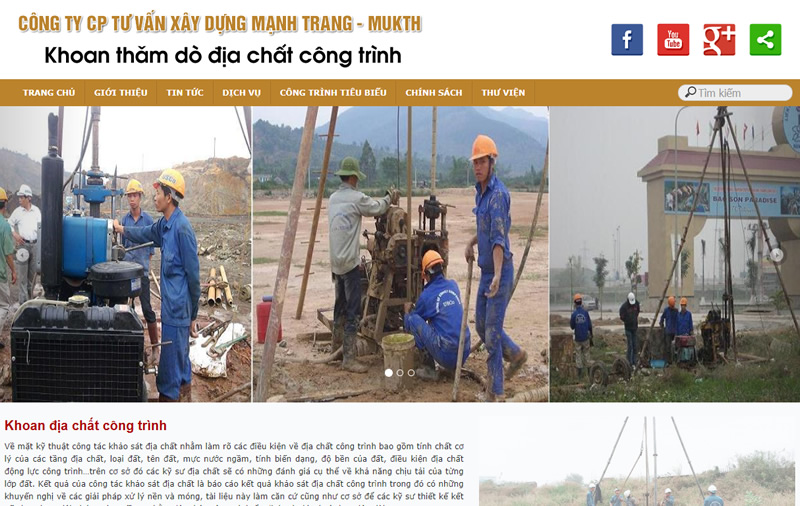
Task: Click the Google Plus icon
Action: [x=719, y=40]
